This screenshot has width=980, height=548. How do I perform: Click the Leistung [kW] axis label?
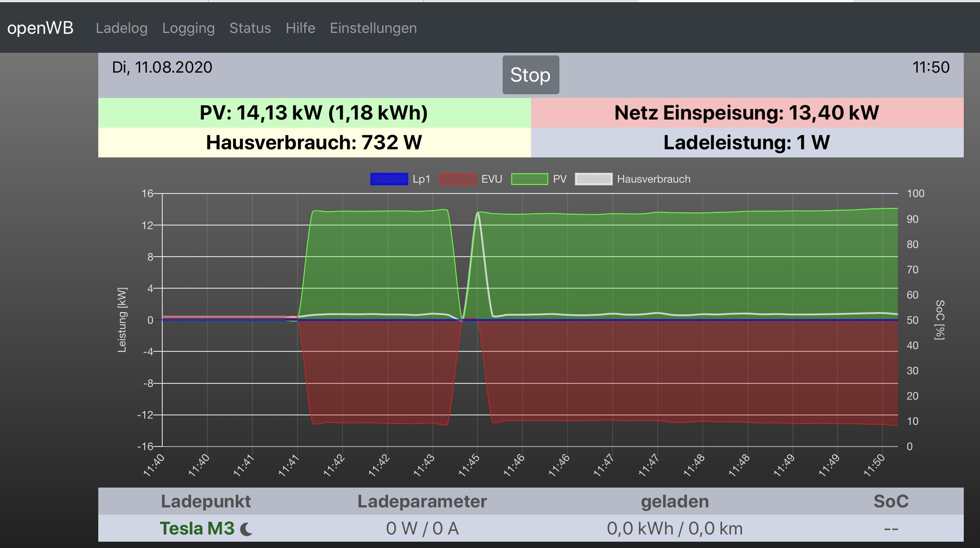[122, 320]
